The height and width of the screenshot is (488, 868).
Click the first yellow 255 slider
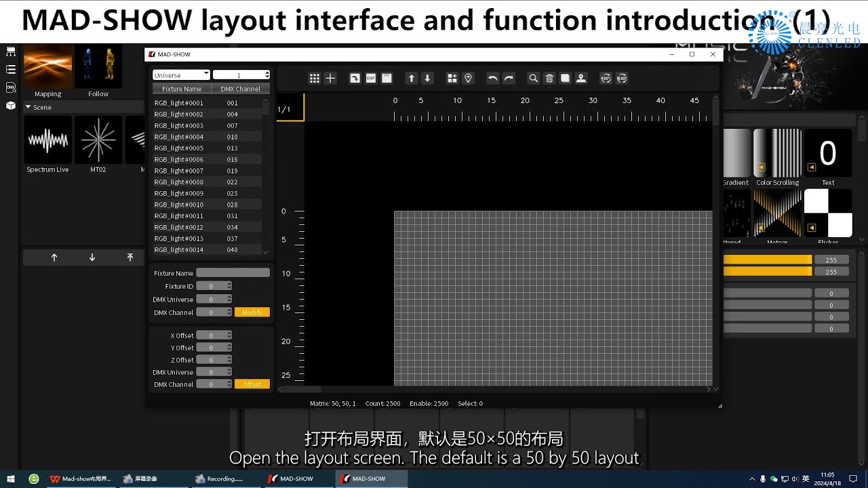pyautogui.click(x=768, y=260)
